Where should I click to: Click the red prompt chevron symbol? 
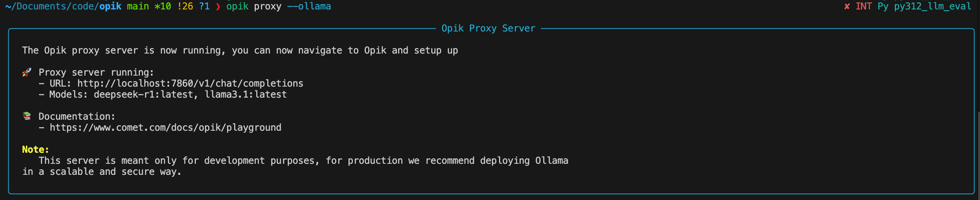[218, 6]
